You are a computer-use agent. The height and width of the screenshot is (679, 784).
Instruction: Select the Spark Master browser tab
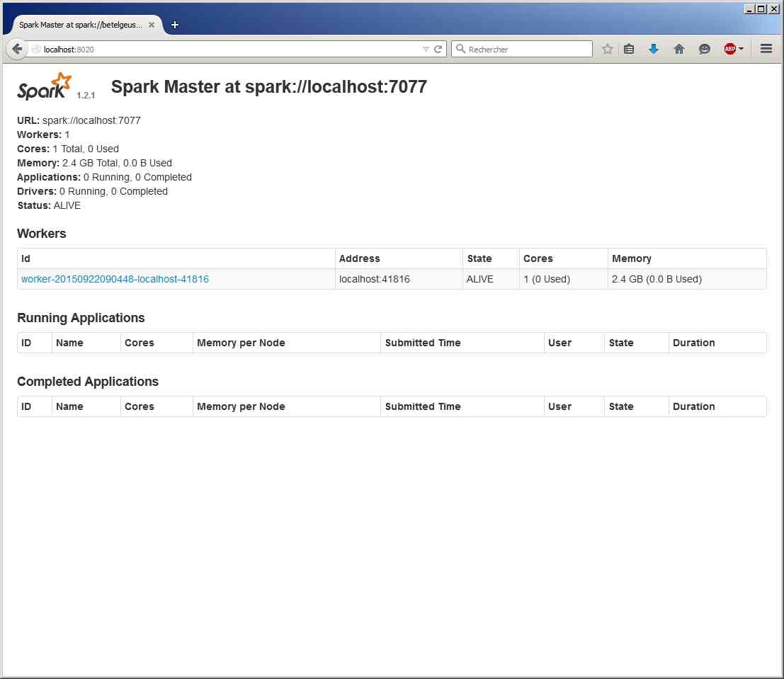pyautogui.click(x=80, y=25)
